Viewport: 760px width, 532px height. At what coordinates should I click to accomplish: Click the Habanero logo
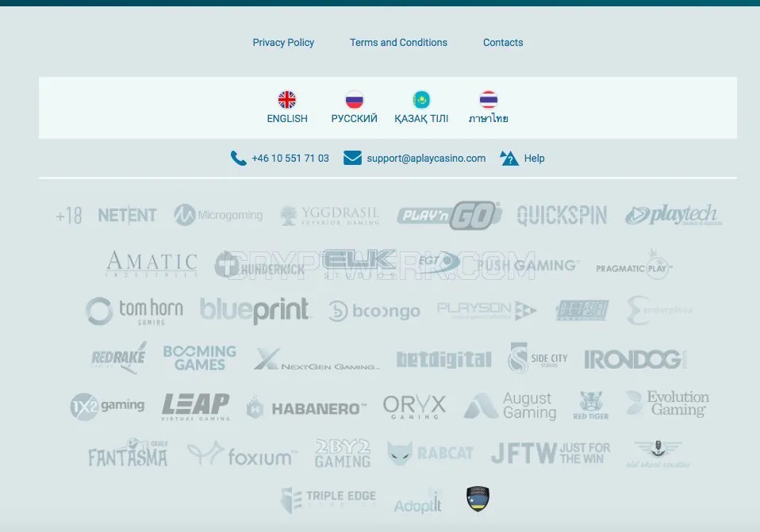[x=306, y=408]
